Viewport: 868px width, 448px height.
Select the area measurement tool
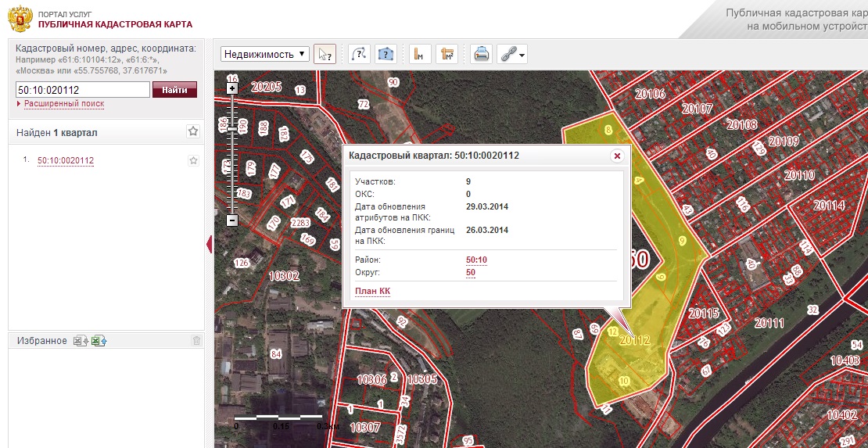[x=447, y=54]
